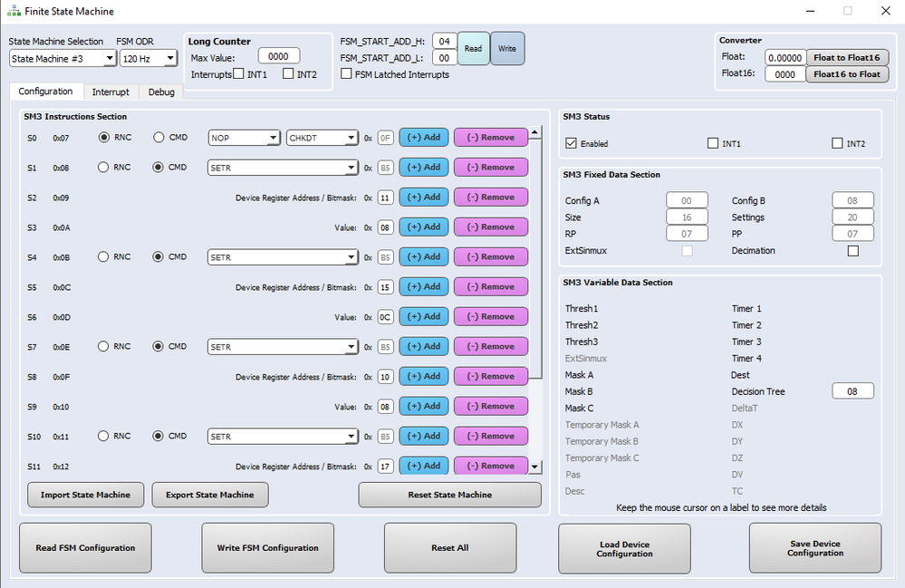Convert Float to Float16

(x=847, y=57)
